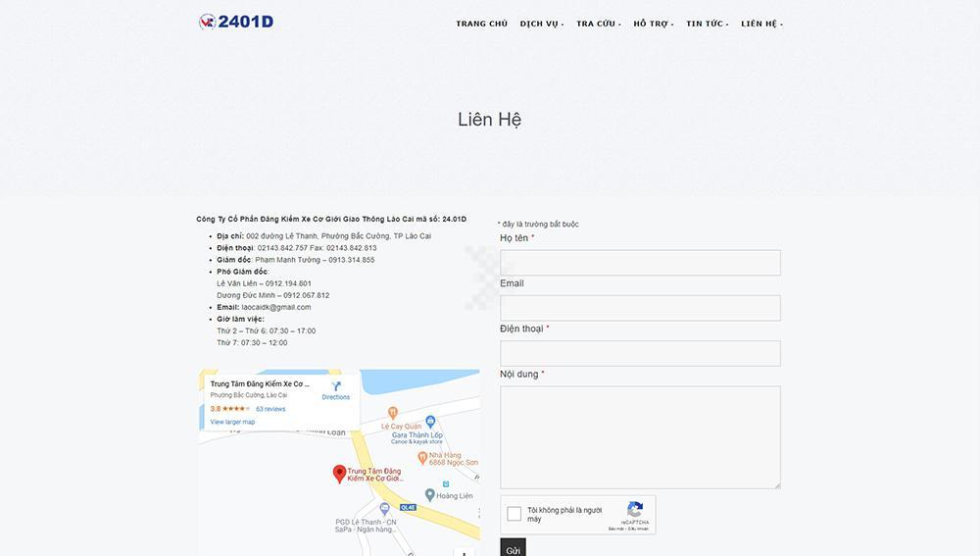Click the laocaidk@gmail.com email text
This screenshot has width=980, height=556.
276,307
